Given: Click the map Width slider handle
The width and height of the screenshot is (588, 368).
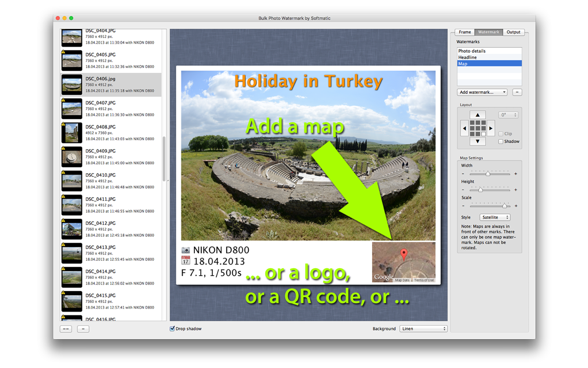Looking at the screenshot, I should click(x=488, y=174).
